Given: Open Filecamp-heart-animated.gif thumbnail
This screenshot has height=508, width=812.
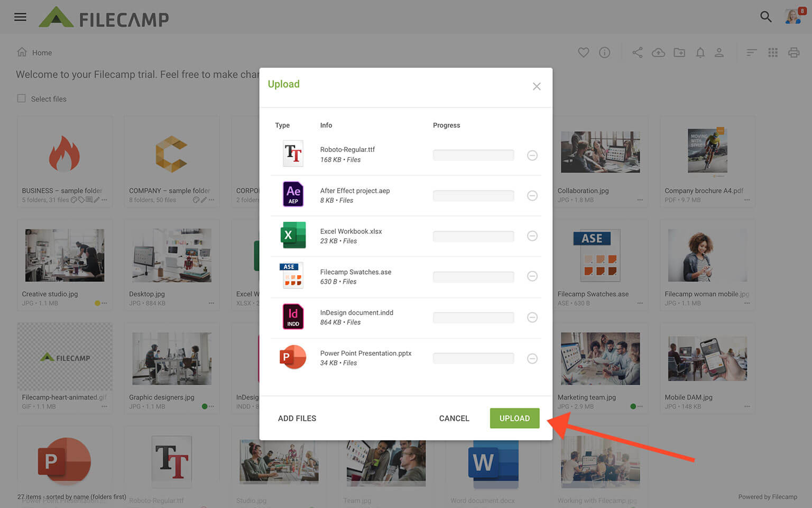Looking at the screenshot, I should 64,357.
